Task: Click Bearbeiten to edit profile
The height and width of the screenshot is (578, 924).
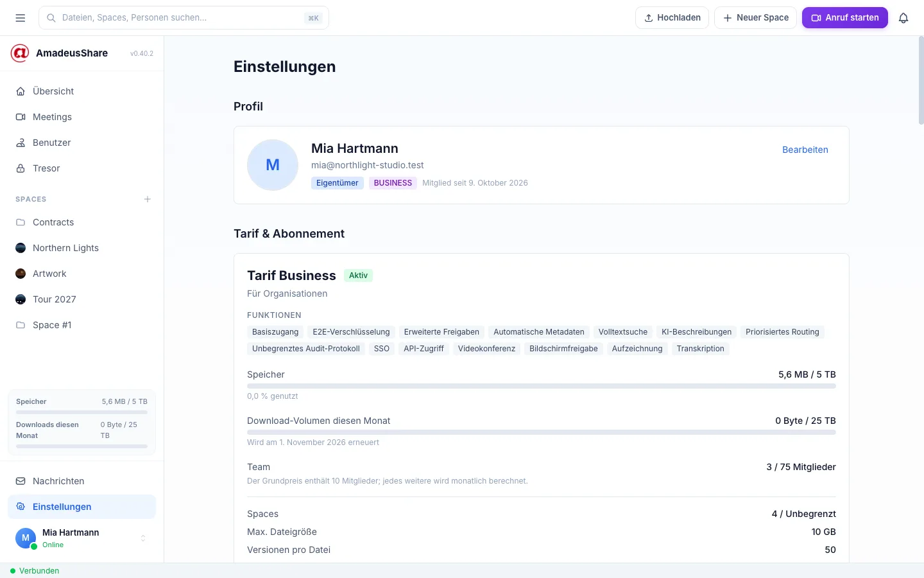Action: coord(805,150)
